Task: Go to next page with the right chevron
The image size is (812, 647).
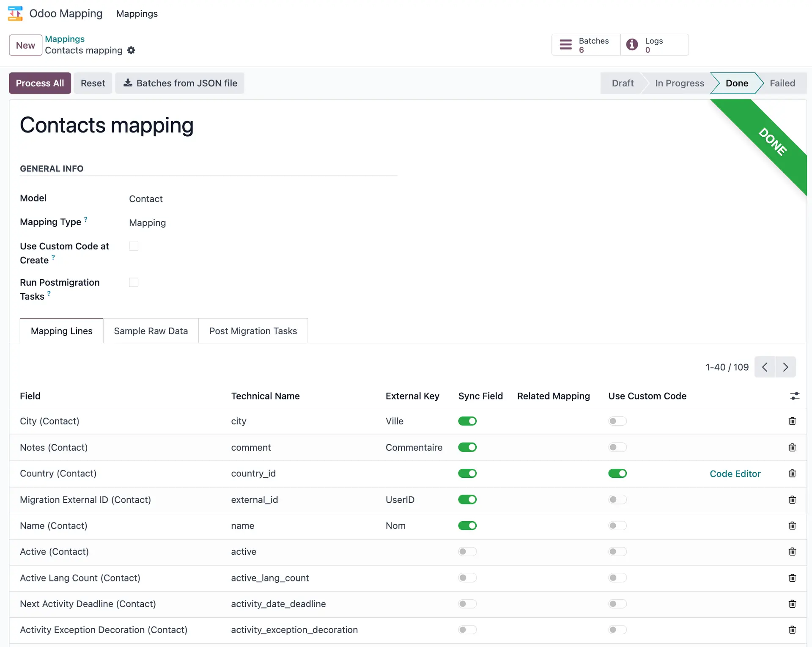Action: 785,367
